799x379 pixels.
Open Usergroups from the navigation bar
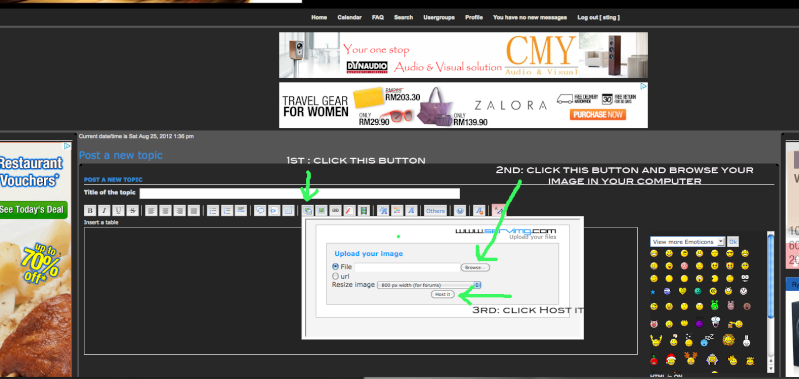pyautogui.click(x=439, y=17)
